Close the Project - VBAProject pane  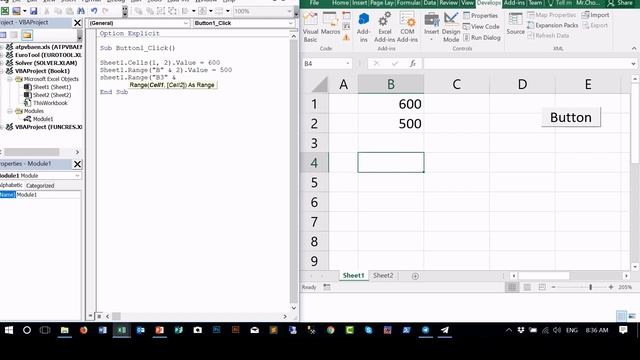(x=77, y=23)
